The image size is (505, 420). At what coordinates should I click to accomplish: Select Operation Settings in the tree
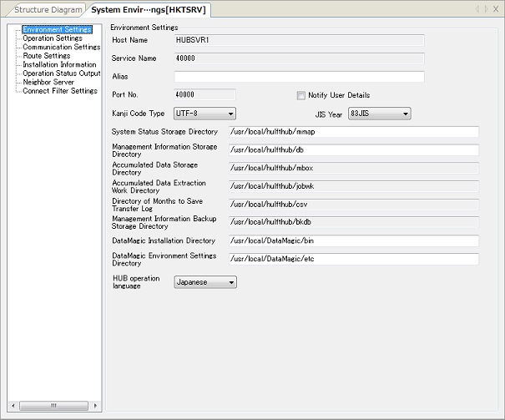(53, 38)
